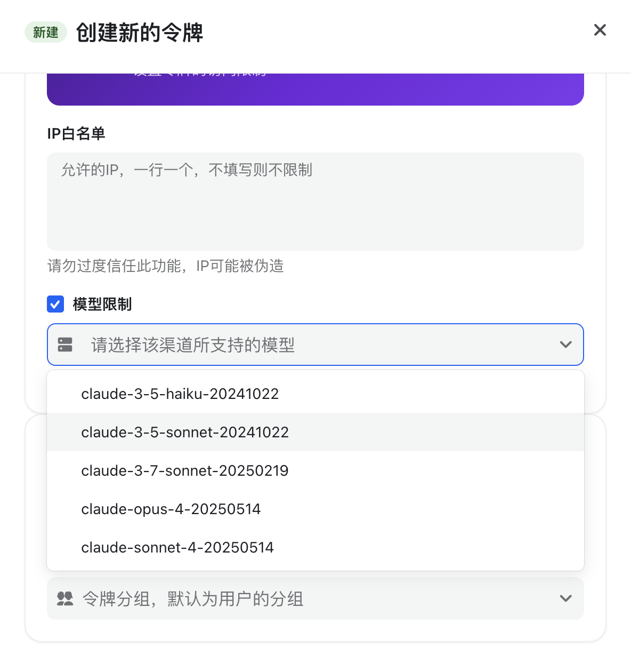Pick claude-sonnet-4-20250514 model
The image size is (631, 672).
coord(315,547)
